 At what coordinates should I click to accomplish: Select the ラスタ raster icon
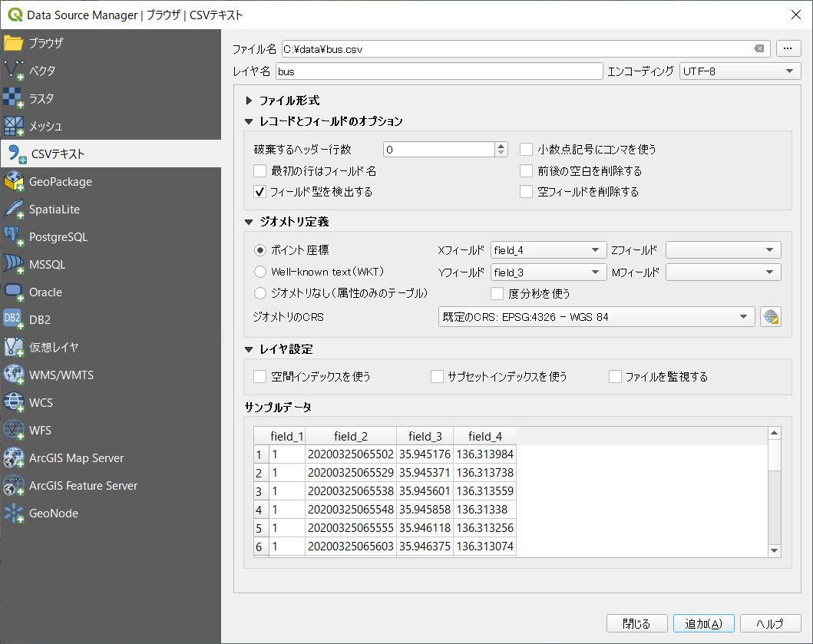tap(14, 98)
